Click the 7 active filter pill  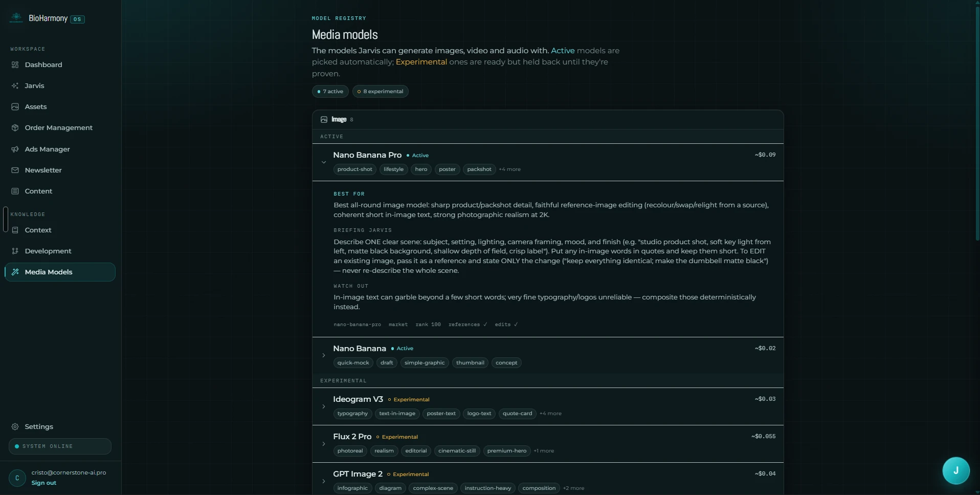coord(330,92)
